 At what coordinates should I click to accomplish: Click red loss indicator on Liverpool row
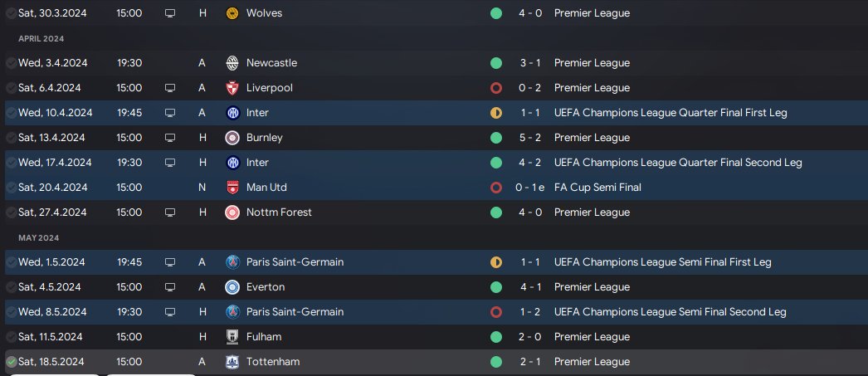[496, 88]
